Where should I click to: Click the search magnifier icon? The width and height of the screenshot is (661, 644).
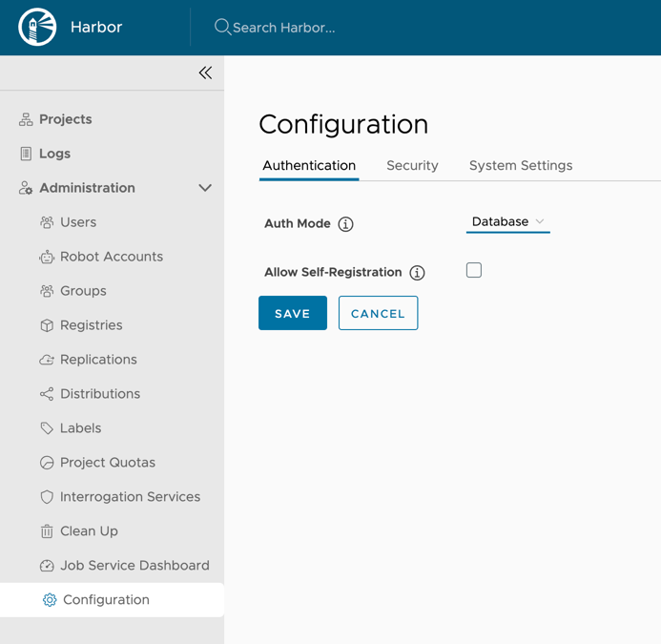click(x=222, y=28)
